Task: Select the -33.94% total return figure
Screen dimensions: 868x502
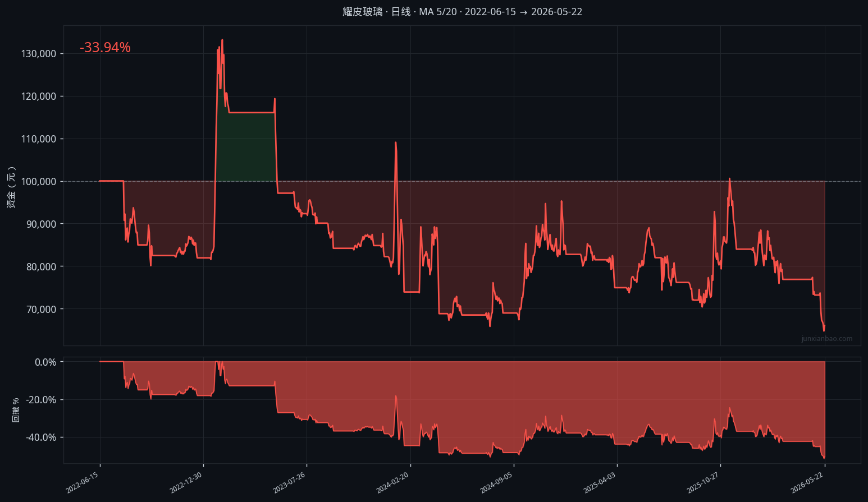Action: point(105,48)
